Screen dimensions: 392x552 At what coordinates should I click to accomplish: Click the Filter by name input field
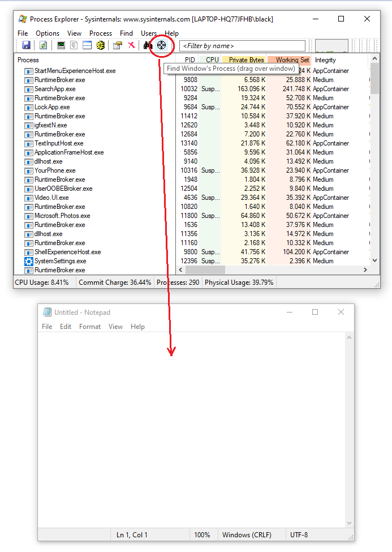pos(242,46)
